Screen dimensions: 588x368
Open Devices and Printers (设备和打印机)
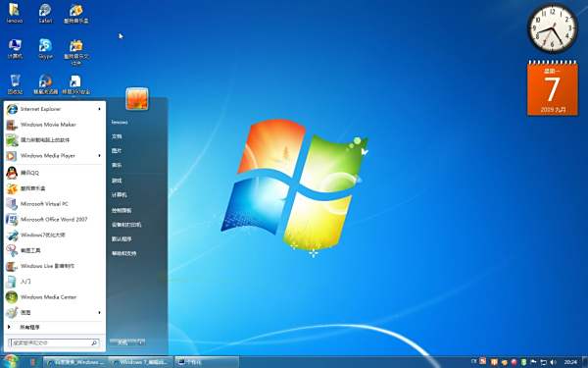[x=126, y=225]
